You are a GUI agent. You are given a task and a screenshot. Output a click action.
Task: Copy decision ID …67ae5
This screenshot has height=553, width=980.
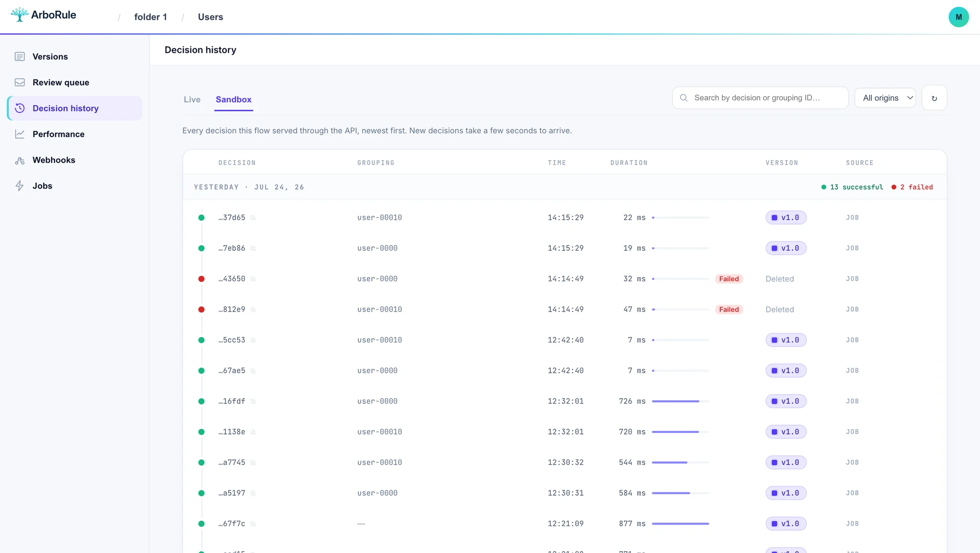pos(253,371)
